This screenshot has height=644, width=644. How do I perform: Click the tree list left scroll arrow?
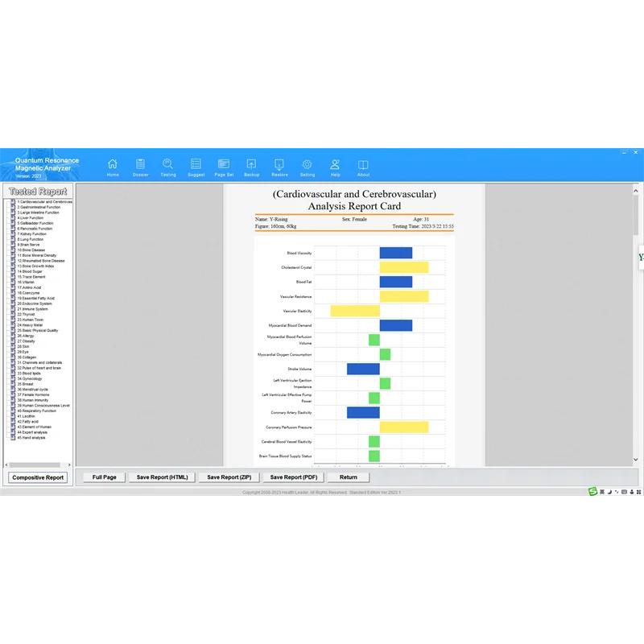[x=6, y=465]
